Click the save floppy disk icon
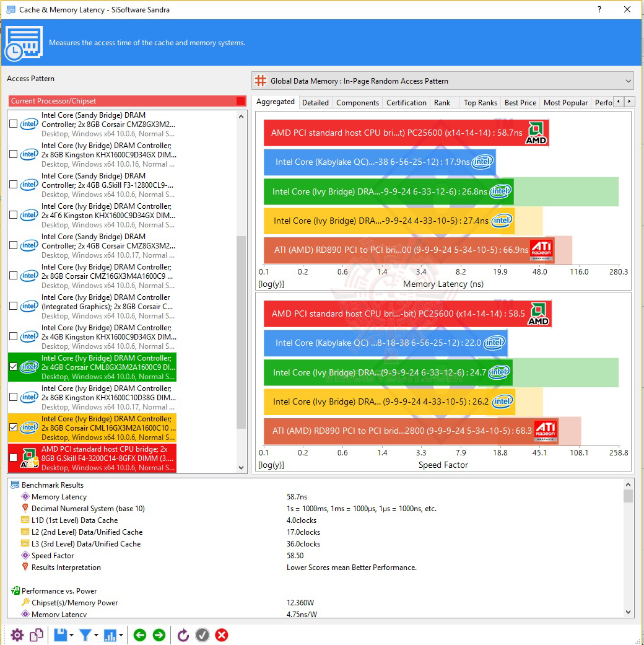 coord(61,635)
